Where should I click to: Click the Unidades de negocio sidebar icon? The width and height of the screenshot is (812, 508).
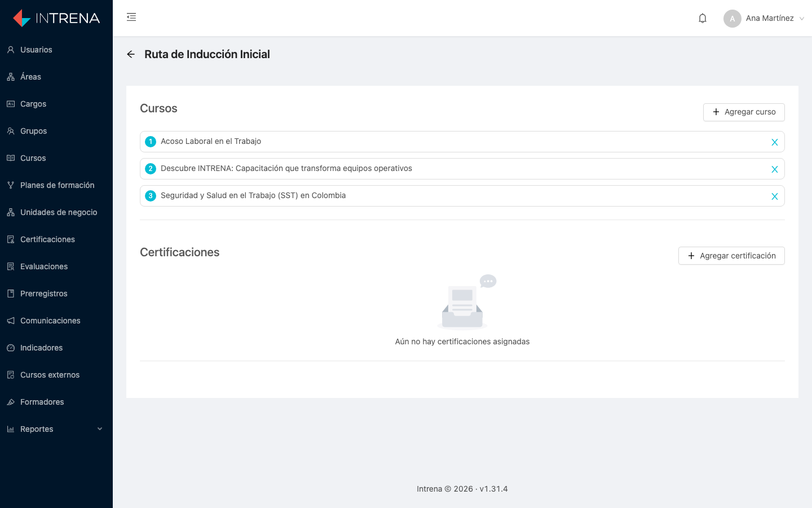pos(11,212)
